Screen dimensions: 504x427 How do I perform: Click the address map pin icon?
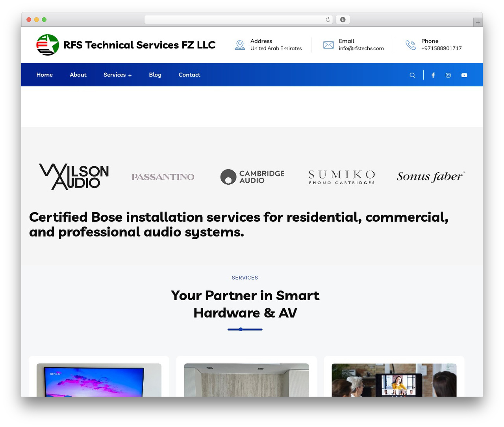240,45
